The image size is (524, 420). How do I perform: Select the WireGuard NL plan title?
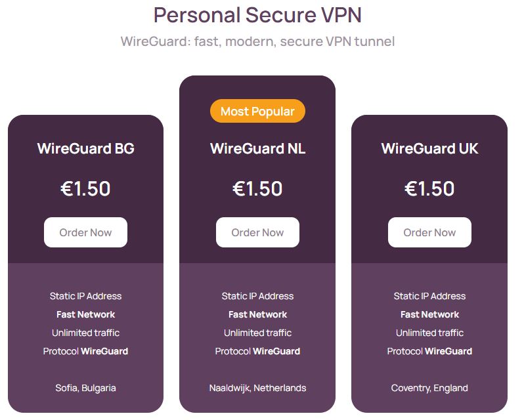pyautogui.click(x=257, y=148)
